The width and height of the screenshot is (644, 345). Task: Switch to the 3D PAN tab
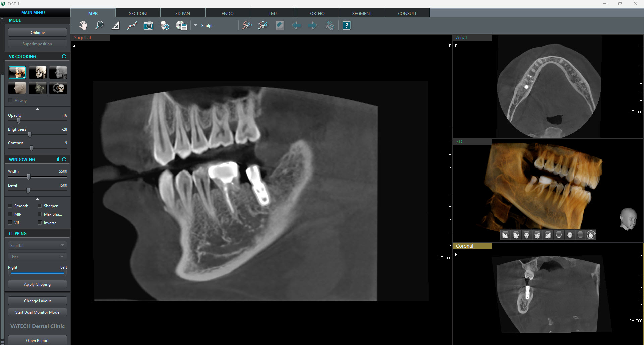point(182,13)
